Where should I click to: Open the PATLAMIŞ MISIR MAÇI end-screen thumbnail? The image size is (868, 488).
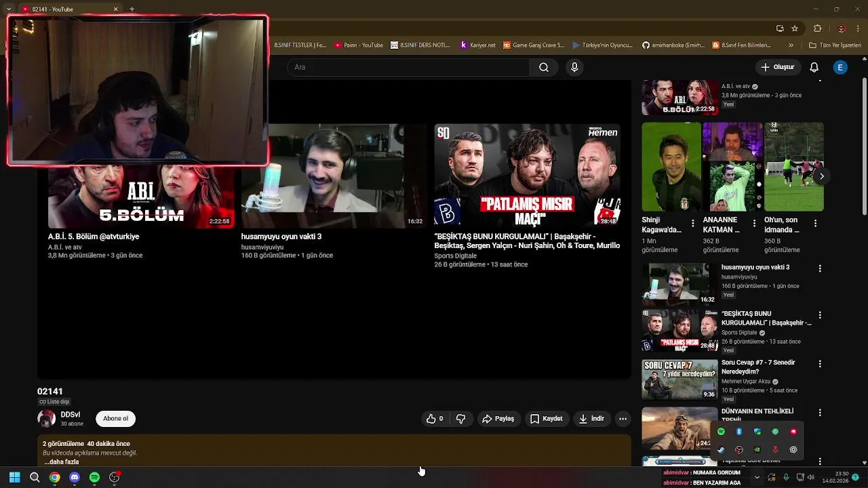pos(527,176)
